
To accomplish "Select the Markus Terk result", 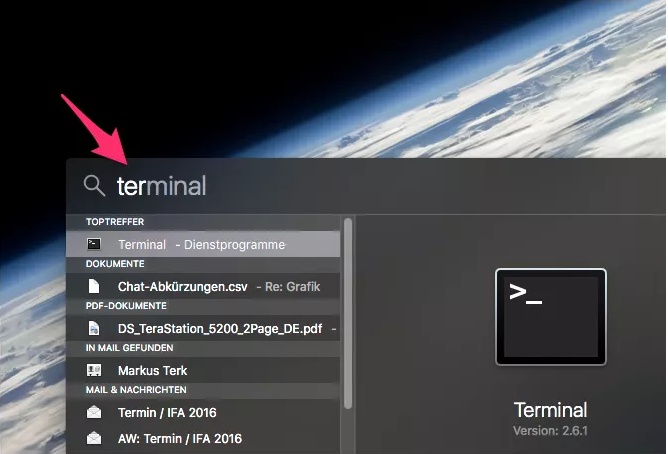I will pyautogui.click(x=203, y=370).
